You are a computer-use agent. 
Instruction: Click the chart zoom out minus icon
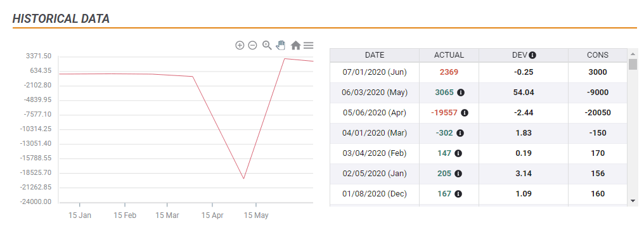tap(252, 45)
